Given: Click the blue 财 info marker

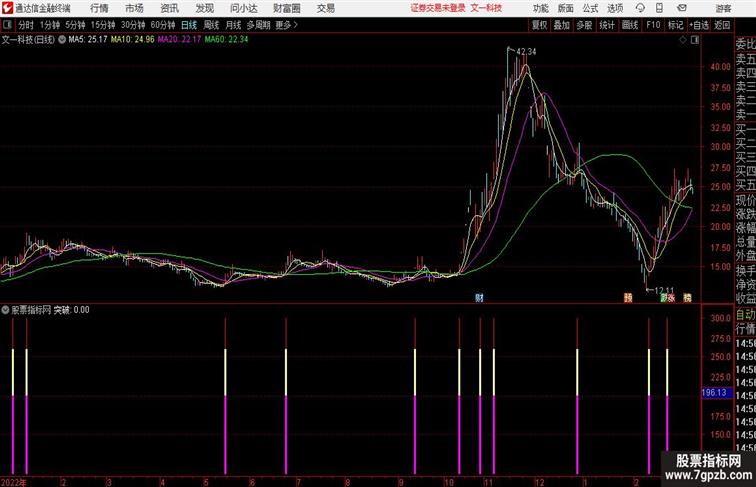Looking at the screenshot, I should pyautogui.click(x=479, y=298).
